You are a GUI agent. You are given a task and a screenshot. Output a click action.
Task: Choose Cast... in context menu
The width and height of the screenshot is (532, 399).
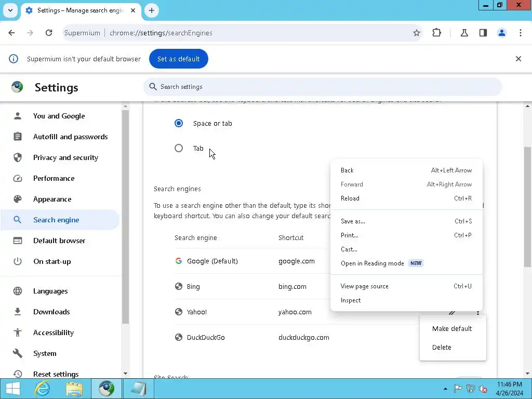406,249
